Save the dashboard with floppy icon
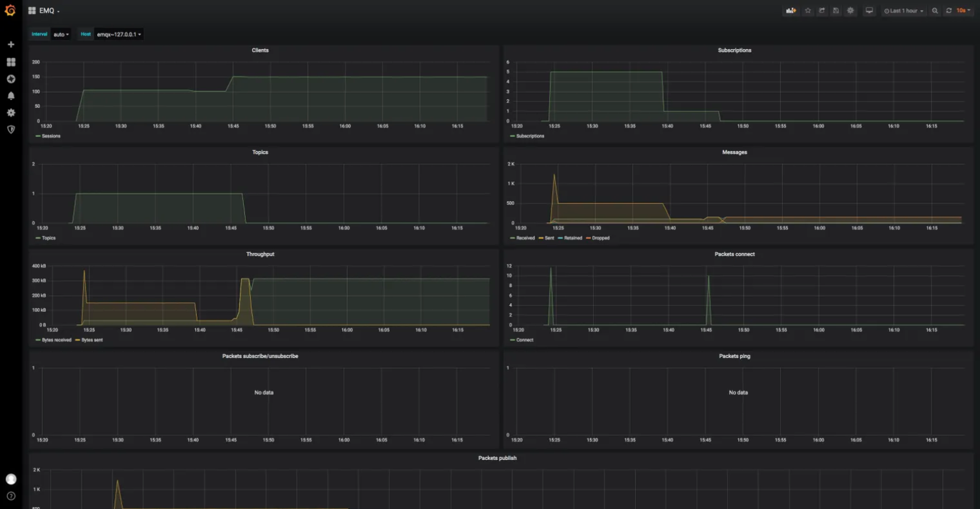Screen dimensions: 980x509 (836, 11)
